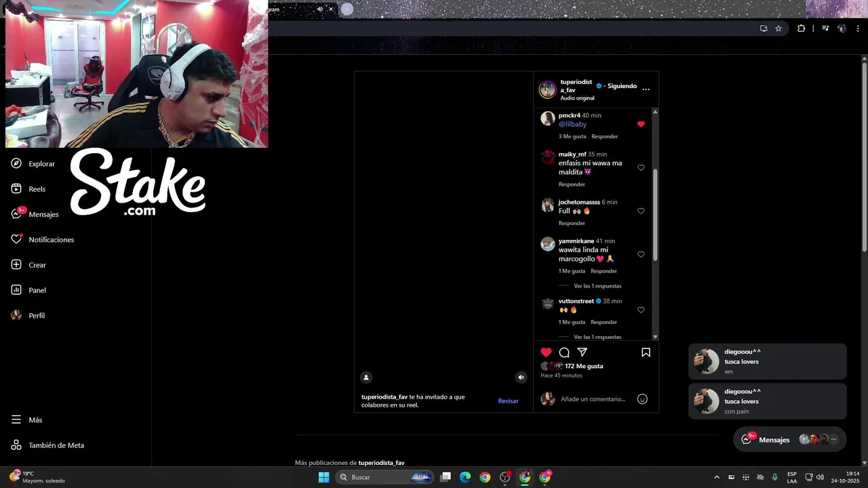Show tagged people icon on reel
Viewport: 868px width, 488px height.
[x=366, y=378]
